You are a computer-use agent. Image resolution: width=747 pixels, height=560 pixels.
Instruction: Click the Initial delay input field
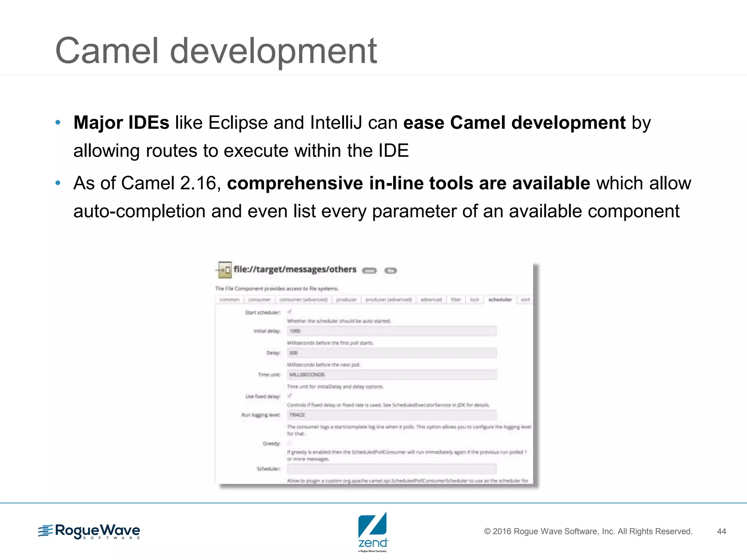click(x=391, y=331)
